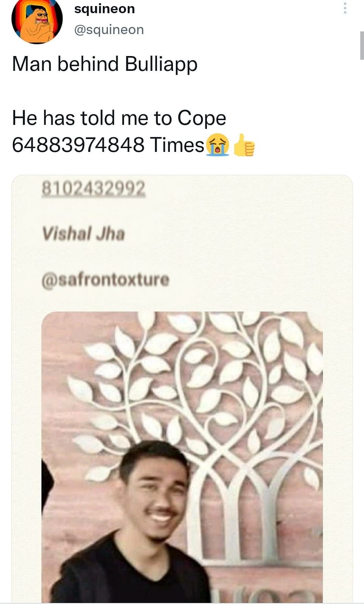Click the word "Bulliapp" in the tweet
Image resolution: width=364 pixels, height=606 pixels.
(161, 64)
